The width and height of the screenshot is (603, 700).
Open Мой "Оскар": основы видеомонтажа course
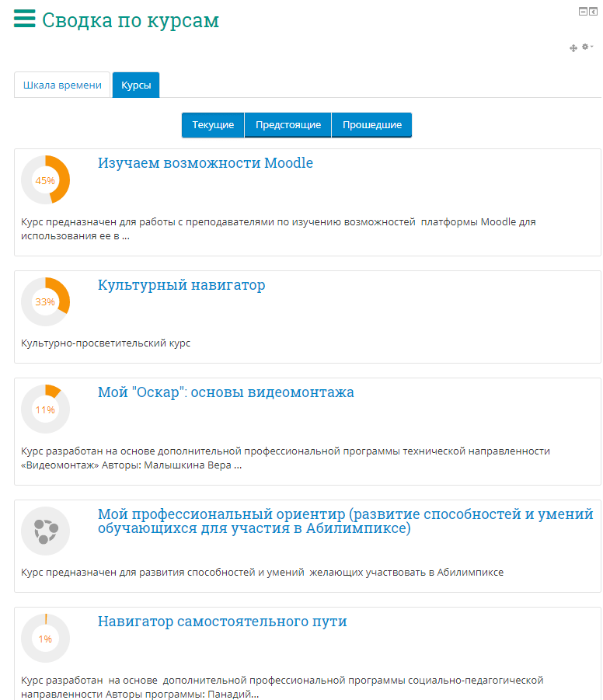tap(225, 392)
